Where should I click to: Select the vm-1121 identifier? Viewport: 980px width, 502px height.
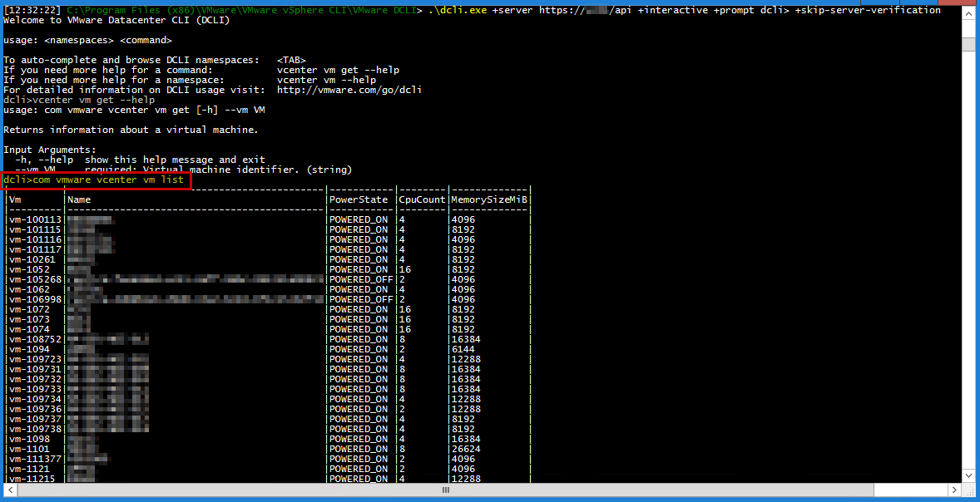click(x=29, y=470)
